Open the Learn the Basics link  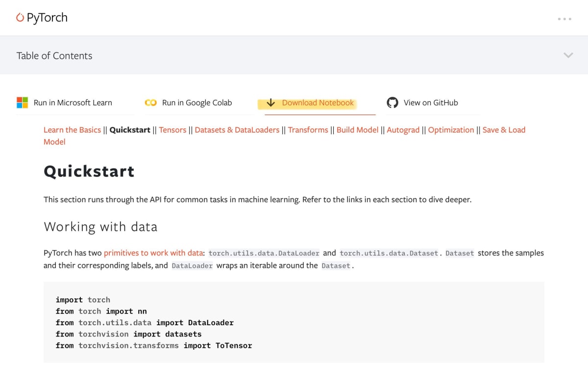tap(72, 130)
